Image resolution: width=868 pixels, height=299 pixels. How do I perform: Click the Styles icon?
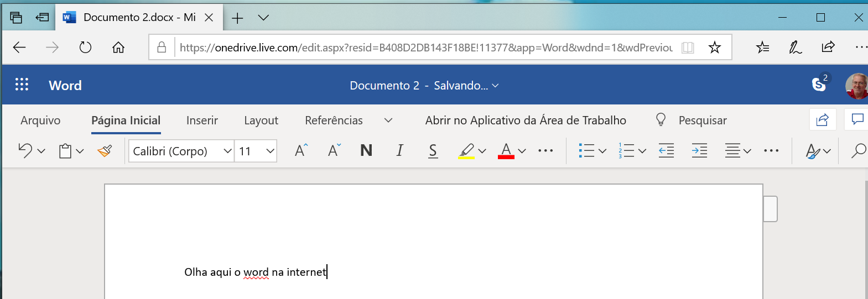(x=813, y=151)
